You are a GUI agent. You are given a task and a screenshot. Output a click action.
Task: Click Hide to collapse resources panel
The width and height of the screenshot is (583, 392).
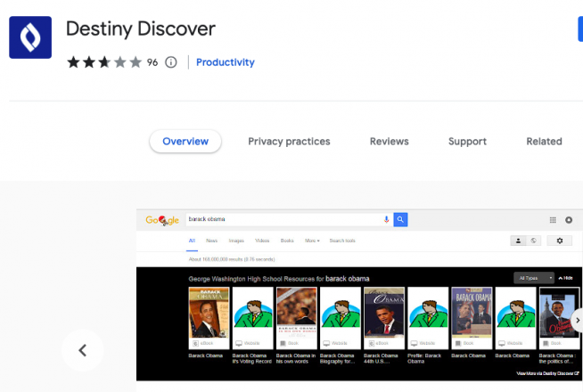click(x=565, y=278)
